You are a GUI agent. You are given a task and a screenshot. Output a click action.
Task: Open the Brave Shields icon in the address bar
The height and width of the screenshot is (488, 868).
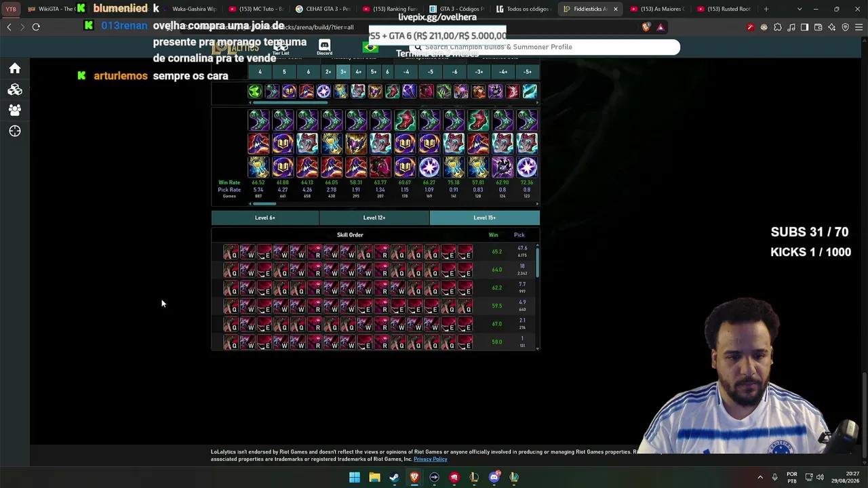pyautogui.click(x=646, y=27)
